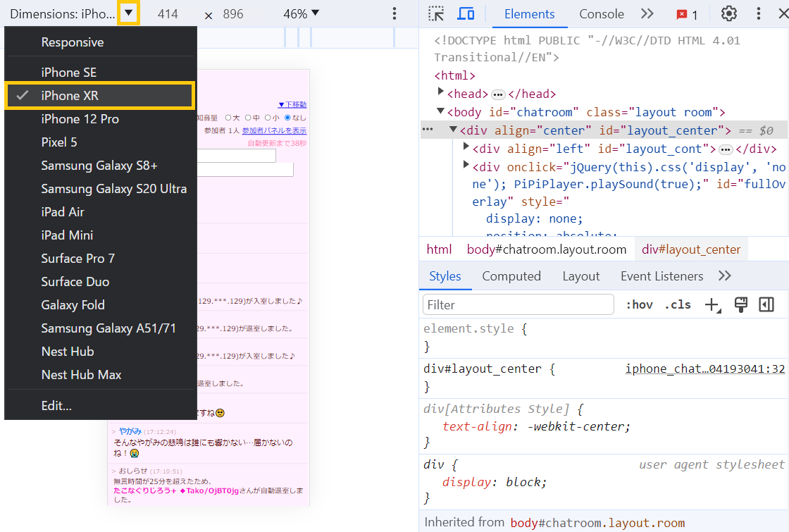Open the iphone_chat stylesheet source link

pos(704,369)
